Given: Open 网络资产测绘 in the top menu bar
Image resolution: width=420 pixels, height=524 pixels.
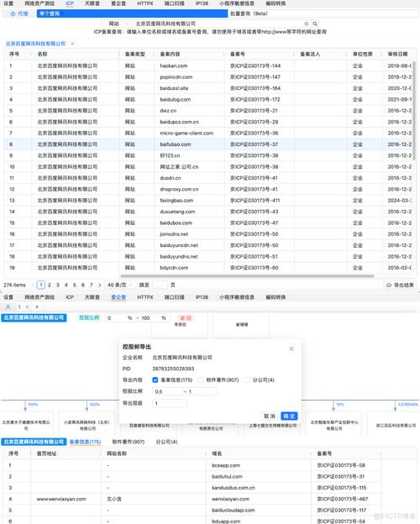Looking at the screenshot, I should tap(39, 3).
